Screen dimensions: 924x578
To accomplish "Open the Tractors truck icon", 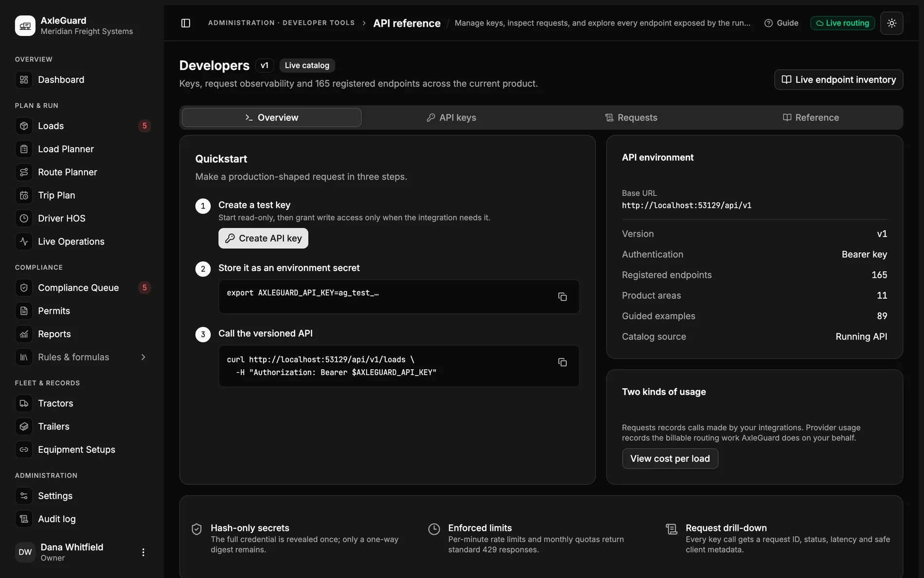I will pos(24,403).
